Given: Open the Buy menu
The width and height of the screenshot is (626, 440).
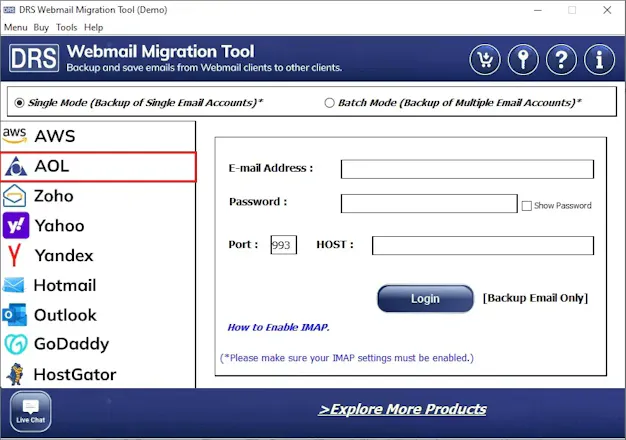Looking at the screenshot, I should (x=41, y=28).
